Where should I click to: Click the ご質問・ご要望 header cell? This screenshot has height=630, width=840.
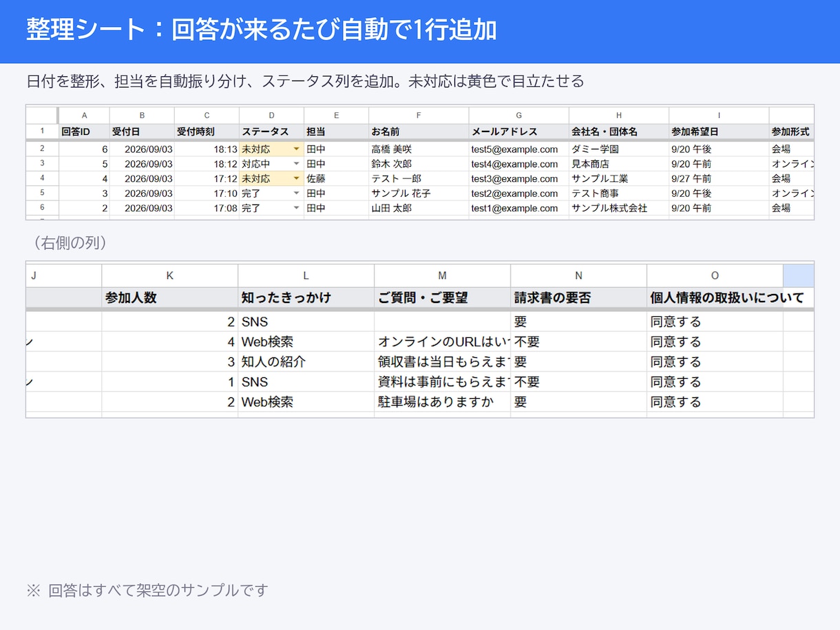(442, 297)
